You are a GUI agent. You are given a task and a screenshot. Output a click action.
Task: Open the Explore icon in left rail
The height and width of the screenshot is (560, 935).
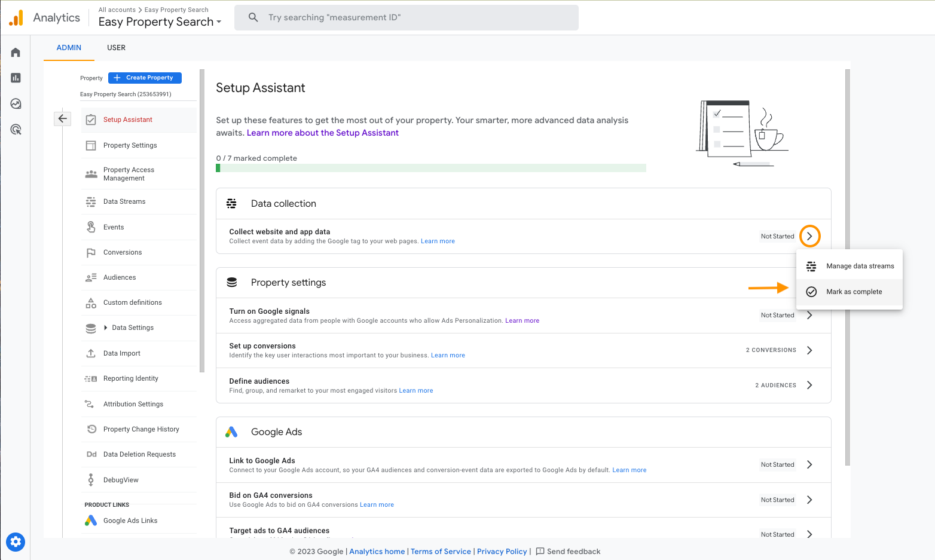(16, 103)
